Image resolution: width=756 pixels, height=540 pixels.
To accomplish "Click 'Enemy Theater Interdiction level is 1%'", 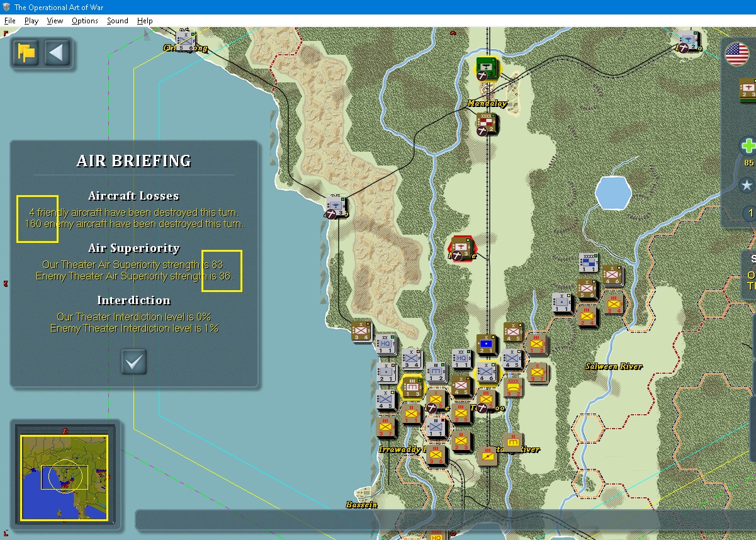I will pyautogui.click(x=134, y=328).
